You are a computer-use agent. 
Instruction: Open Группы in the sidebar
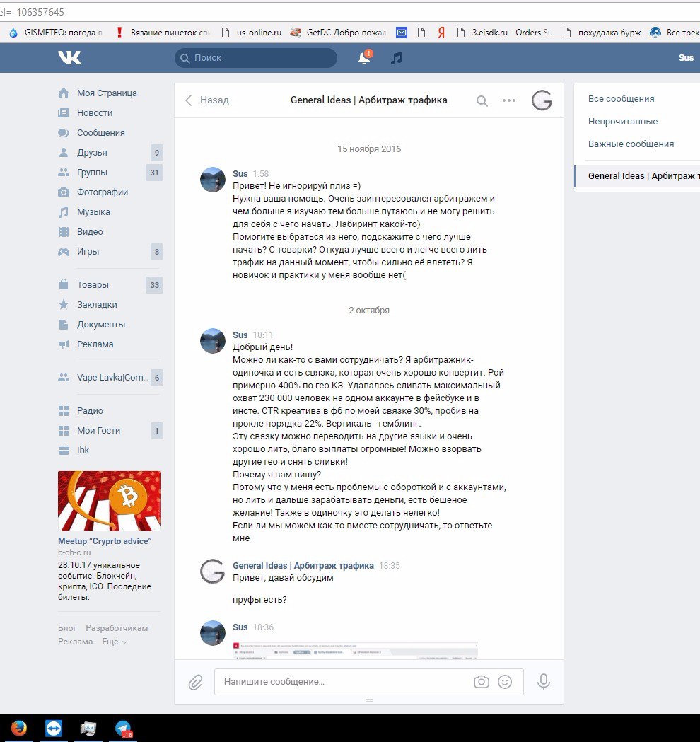coord(92,173)
